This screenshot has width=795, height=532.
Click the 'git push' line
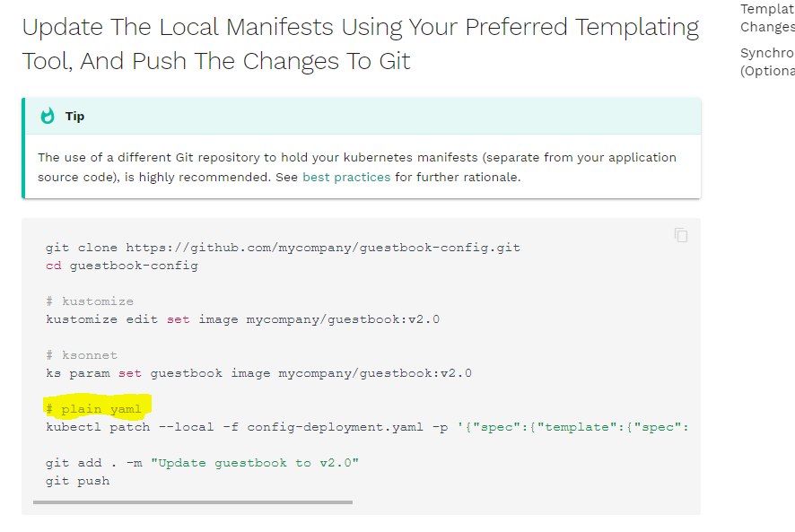pyautogui.click(x=77, y=481)
